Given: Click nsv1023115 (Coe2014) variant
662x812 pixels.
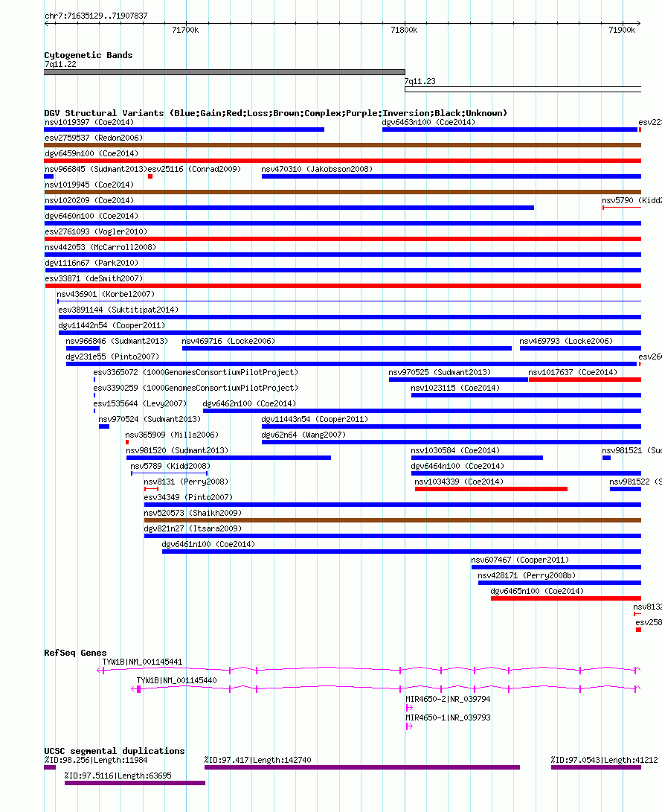Looking at the screenshot, I should tap(527, 395).
